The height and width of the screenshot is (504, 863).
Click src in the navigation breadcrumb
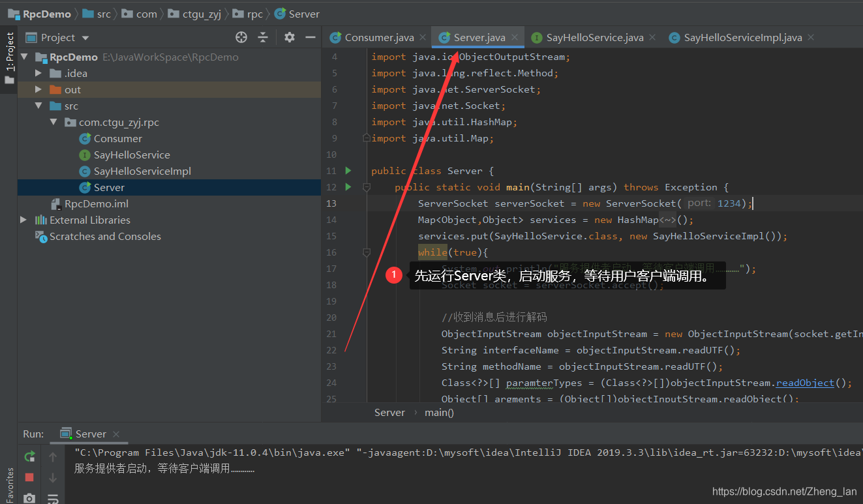(x=97, y=14)
